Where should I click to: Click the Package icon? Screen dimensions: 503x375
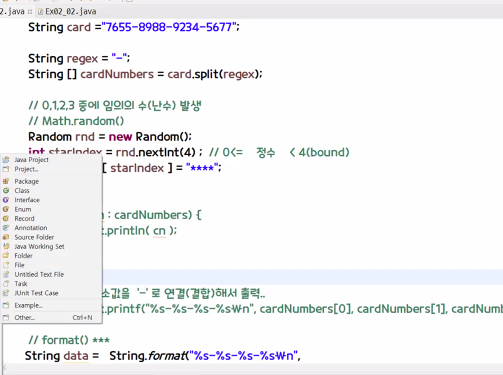6,181
